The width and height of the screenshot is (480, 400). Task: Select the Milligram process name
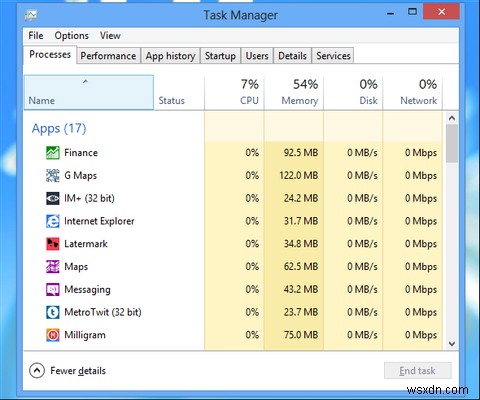click(85, 335)
